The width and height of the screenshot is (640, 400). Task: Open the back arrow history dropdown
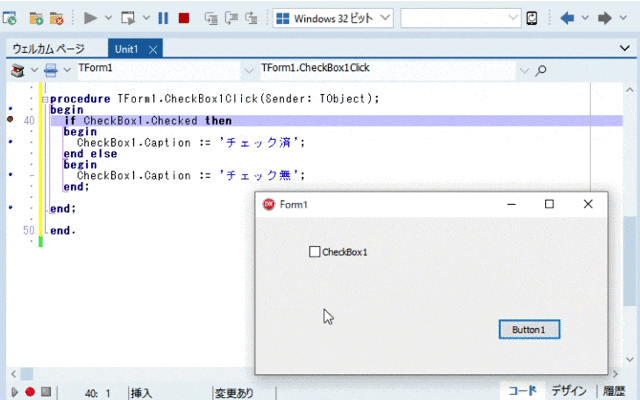click(585, 18)
